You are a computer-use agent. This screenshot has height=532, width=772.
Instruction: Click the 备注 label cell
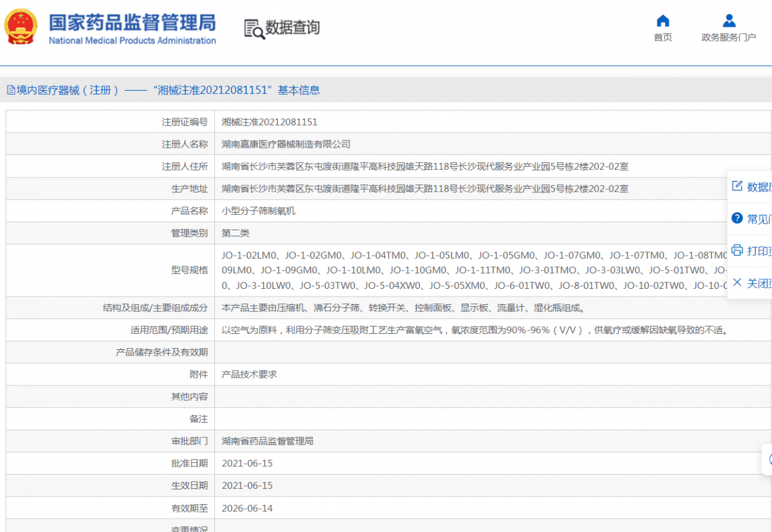[110, 419]
